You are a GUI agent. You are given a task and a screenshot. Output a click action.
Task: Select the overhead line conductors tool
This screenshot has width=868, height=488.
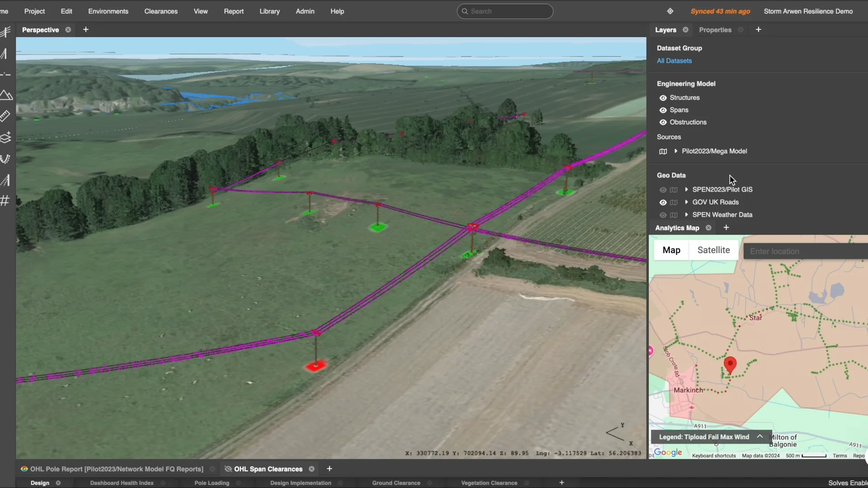pyautogui.click(x=5, y=32)
